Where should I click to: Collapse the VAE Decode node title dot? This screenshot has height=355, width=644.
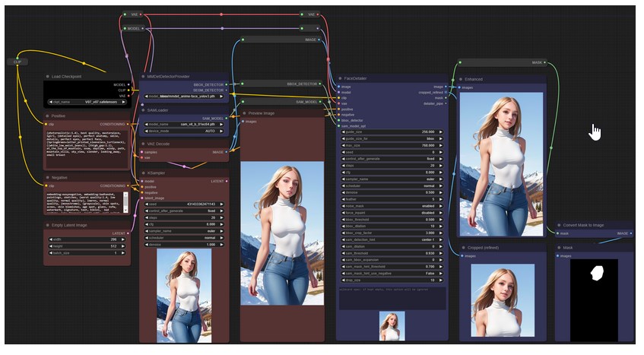pos(144,144)
